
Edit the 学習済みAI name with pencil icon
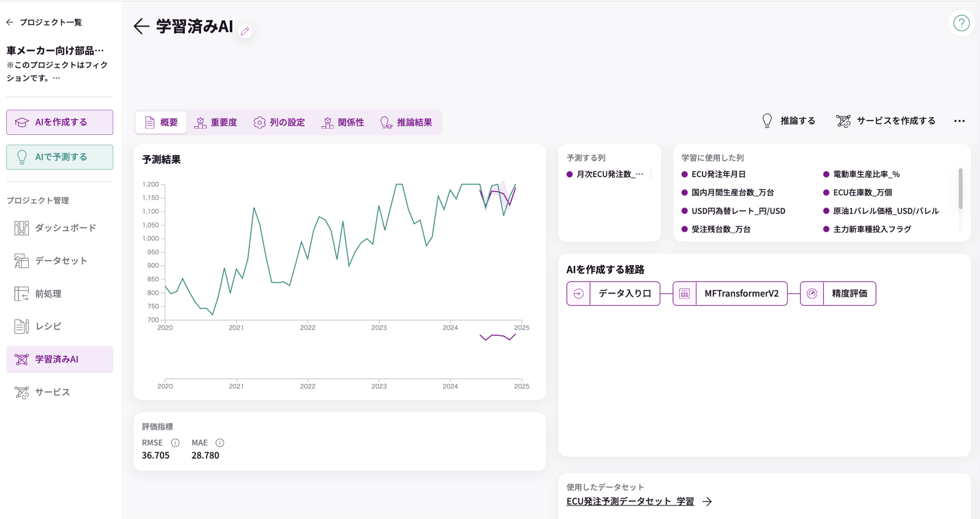point(245,31)
